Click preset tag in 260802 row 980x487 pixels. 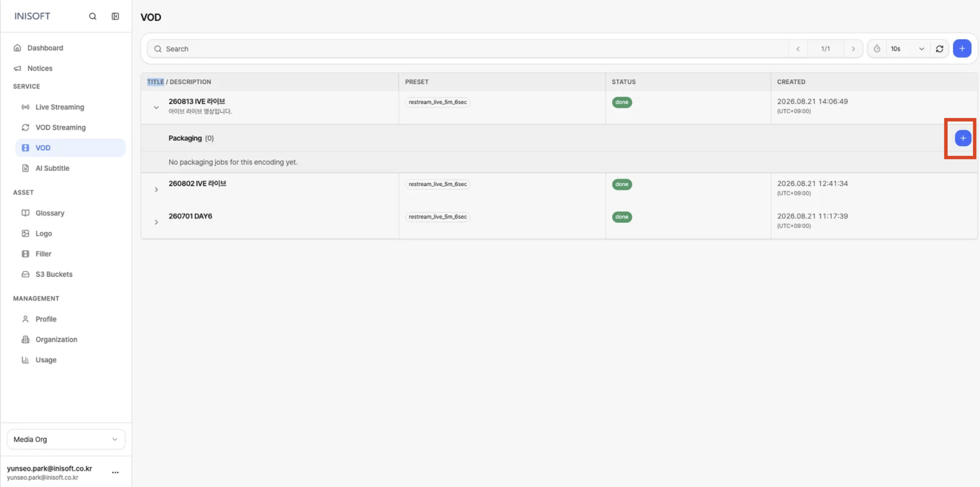tap(438, 184)
